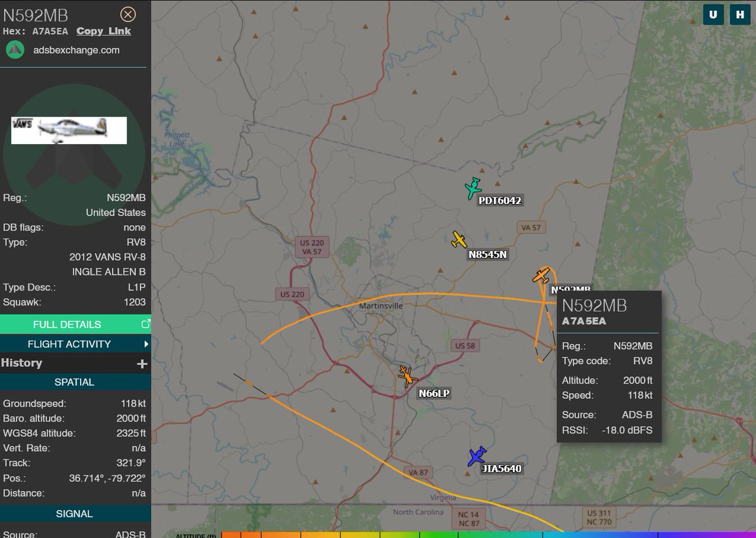Click the Copy Link hyperlink
This screenshot has height=538, width=756.
[104, 31]
